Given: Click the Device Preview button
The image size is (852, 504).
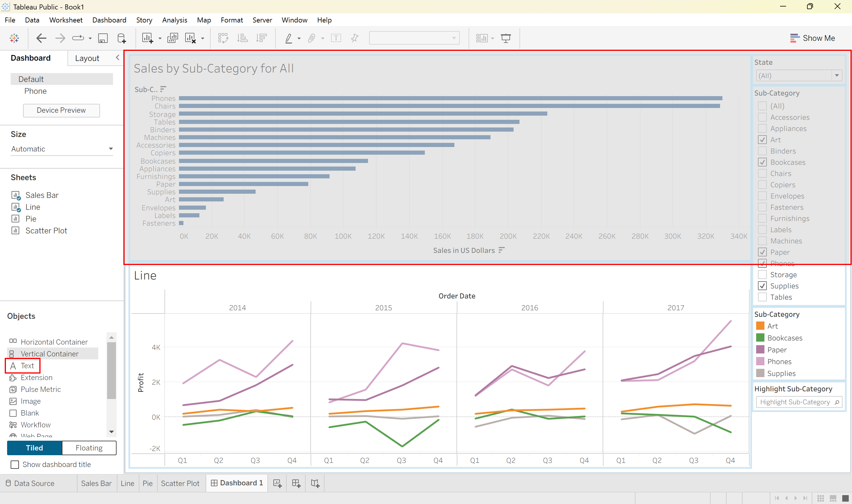Looking at the screenshot, I should coord(62,110).
